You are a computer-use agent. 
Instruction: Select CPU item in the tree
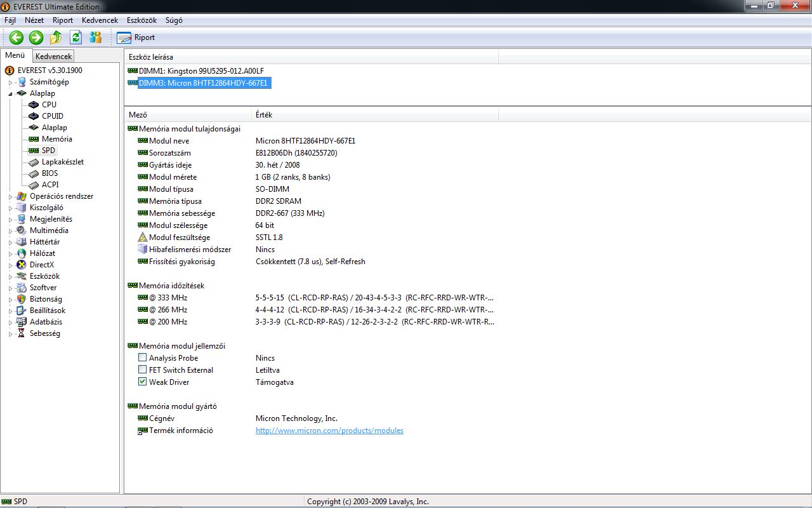(x=49, y=105)
